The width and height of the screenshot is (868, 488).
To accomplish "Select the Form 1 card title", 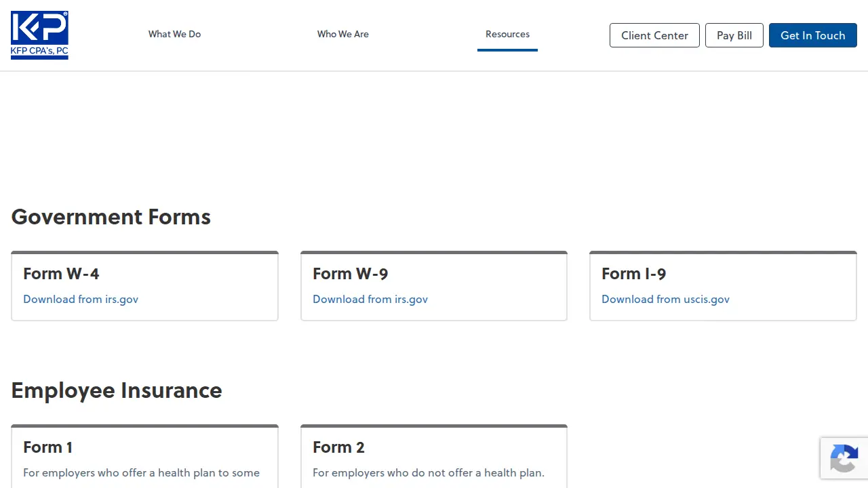I will [47, 447].
